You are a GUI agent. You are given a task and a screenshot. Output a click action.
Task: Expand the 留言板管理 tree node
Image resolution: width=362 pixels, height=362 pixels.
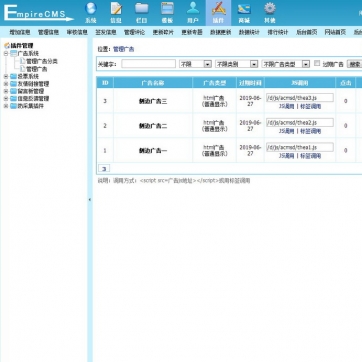[6, 91]
